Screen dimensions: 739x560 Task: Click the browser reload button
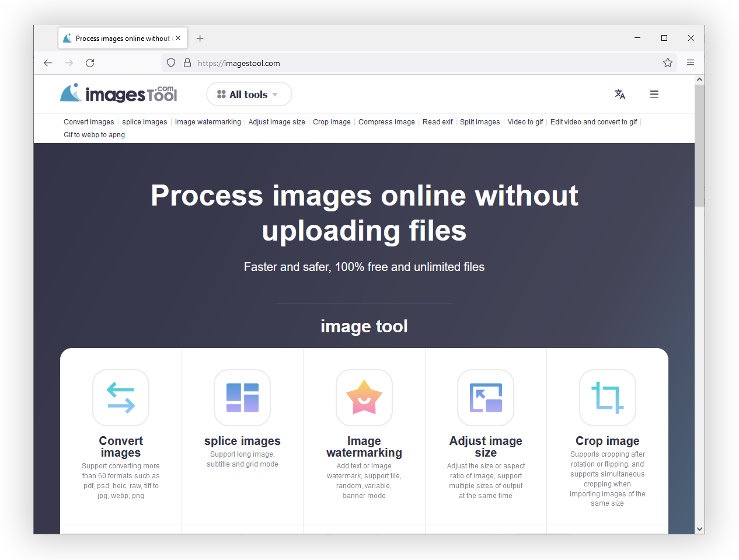[x=90, y=62]
